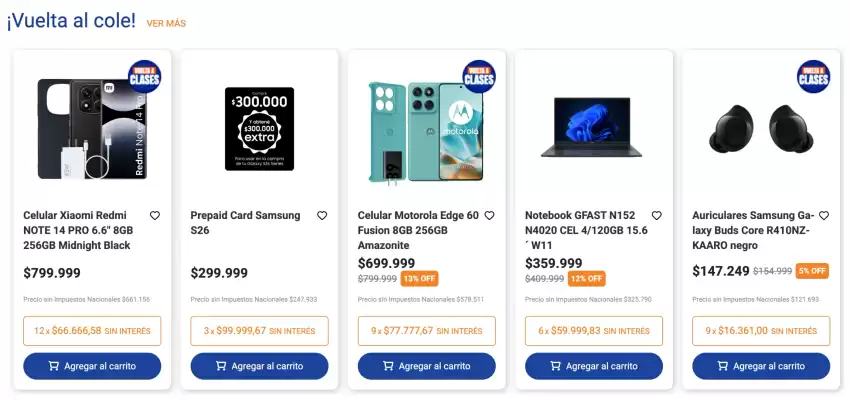Viewport: 850px width, 400px height.
Task: Click heart icon on Notebook GFAST N152
Action: tap(656, 215)
